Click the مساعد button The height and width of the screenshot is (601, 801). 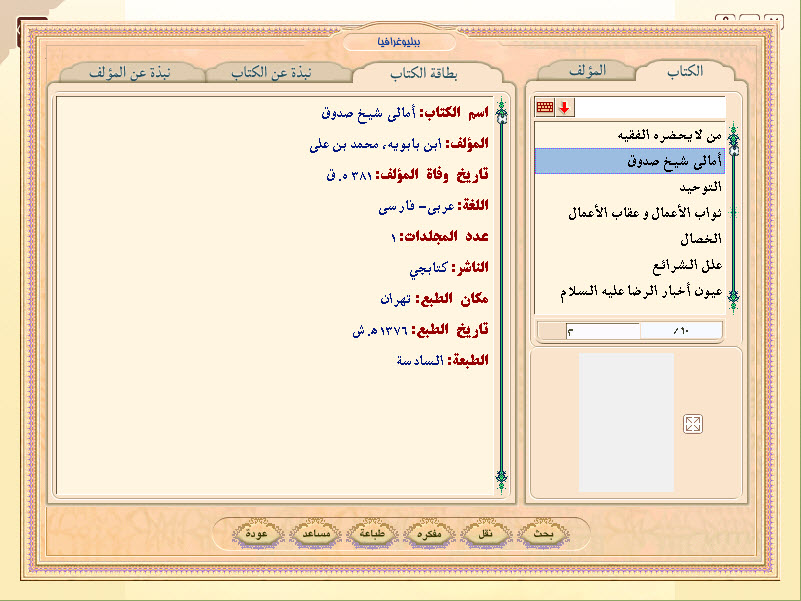[316, 534]
